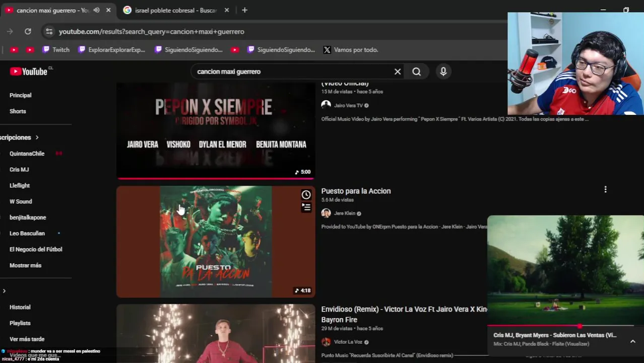This screenshot has width=644, height=363.
Task: Close the israel poblete cobresal tab
Action: coord(227,10)
